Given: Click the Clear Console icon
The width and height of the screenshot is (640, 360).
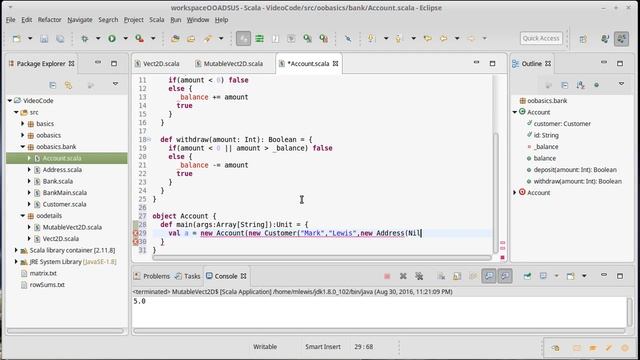Looking at the screenshot, I should (441, 276).
